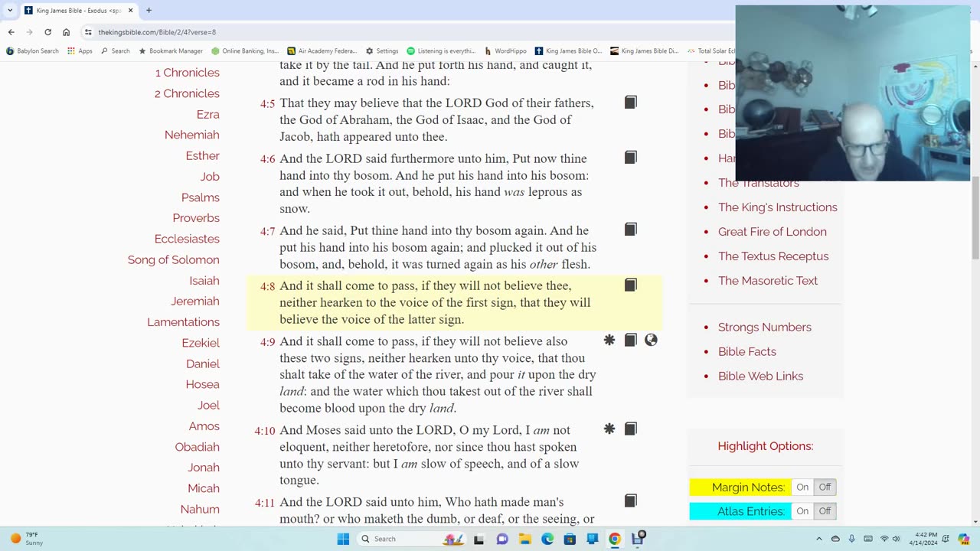Go back with the browser back arrow
The image size is (980, 551).
point(11,32)
